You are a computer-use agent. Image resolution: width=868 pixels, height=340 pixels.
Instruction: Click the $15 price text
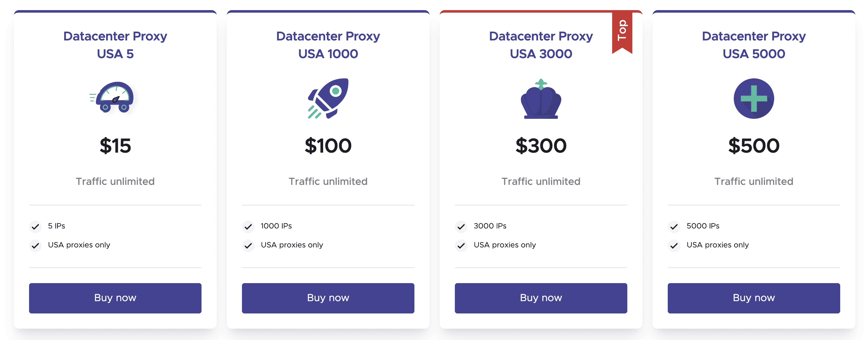(x=115, y=146)
